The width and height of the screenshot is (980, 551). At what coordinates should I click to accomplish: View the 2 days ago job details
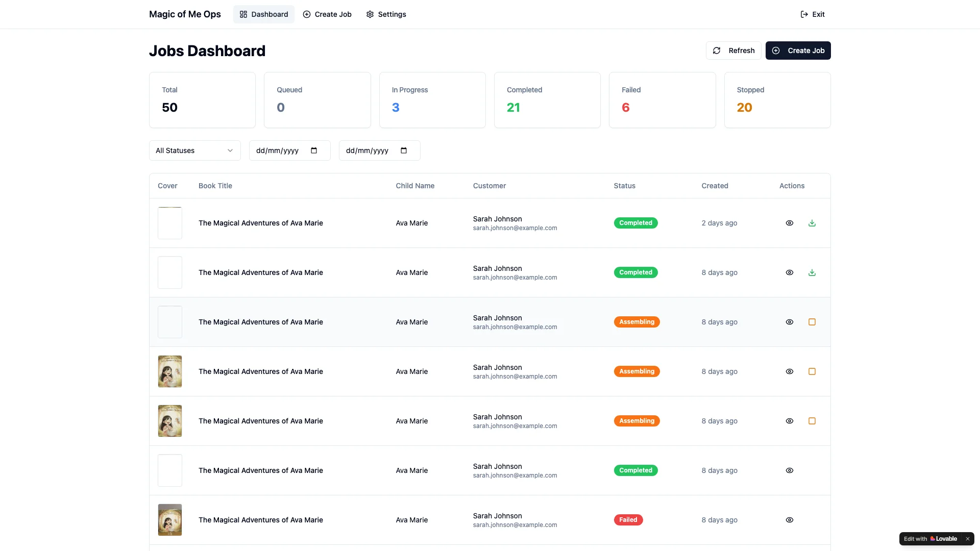(x=789, y=223)
